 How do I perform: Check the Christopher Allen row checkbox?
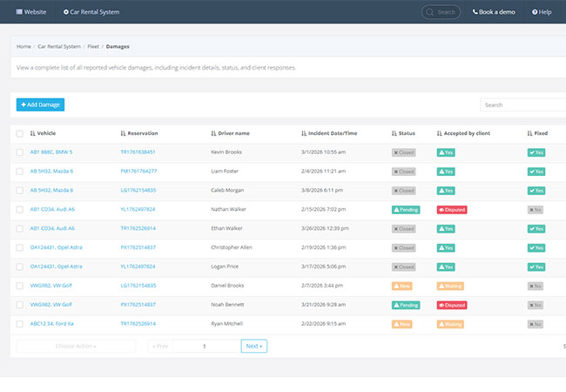(19, 247)
